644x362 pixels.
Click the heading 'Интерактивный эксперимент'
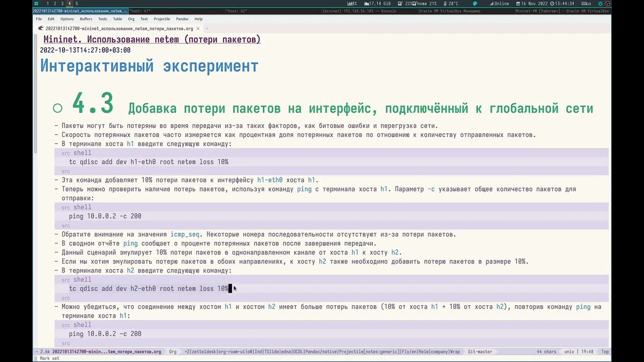[x=149, y=66]
